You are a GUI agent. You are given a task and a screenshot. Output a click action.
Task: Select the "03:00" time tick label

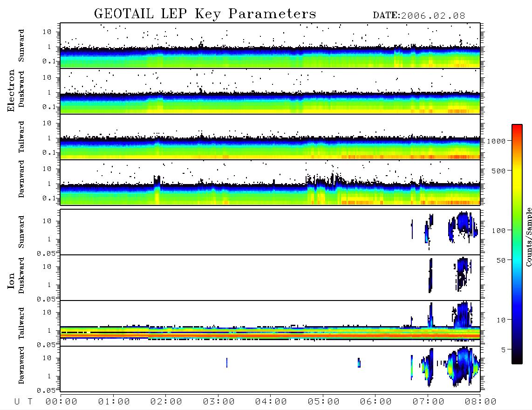tap(219, 402)
